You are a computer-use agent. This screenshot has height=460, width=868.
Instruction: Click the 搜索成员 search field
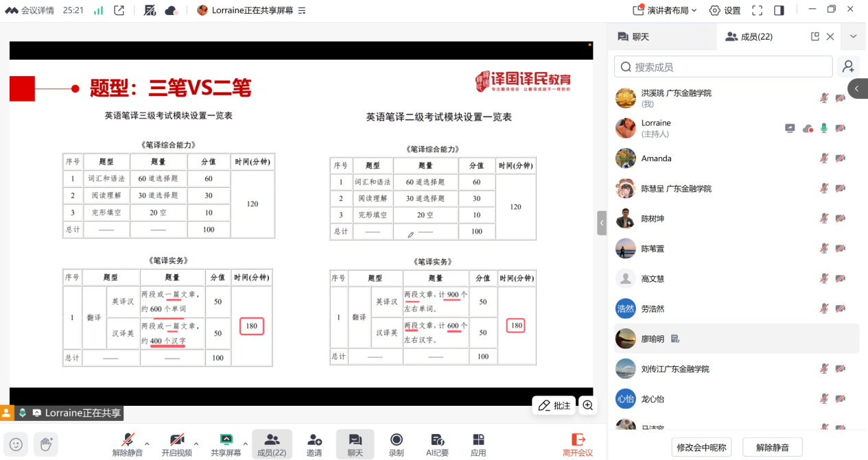(723, 66)
